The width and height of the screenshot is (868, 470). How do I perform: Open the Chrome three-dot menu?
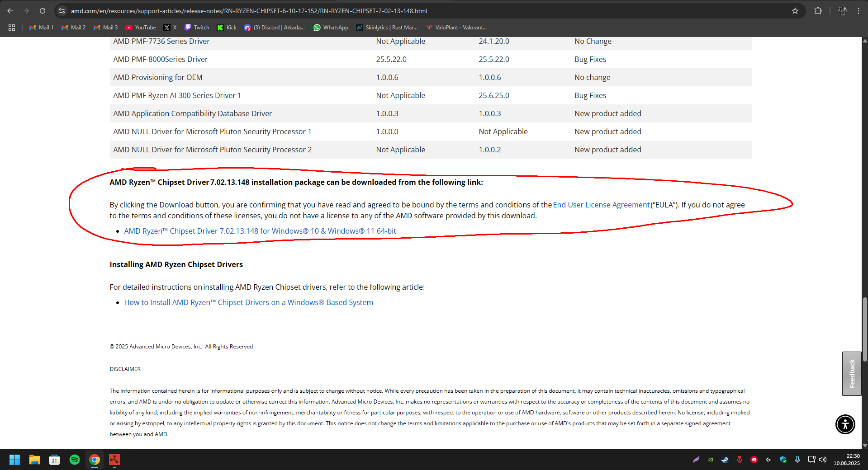click(859, 11)
